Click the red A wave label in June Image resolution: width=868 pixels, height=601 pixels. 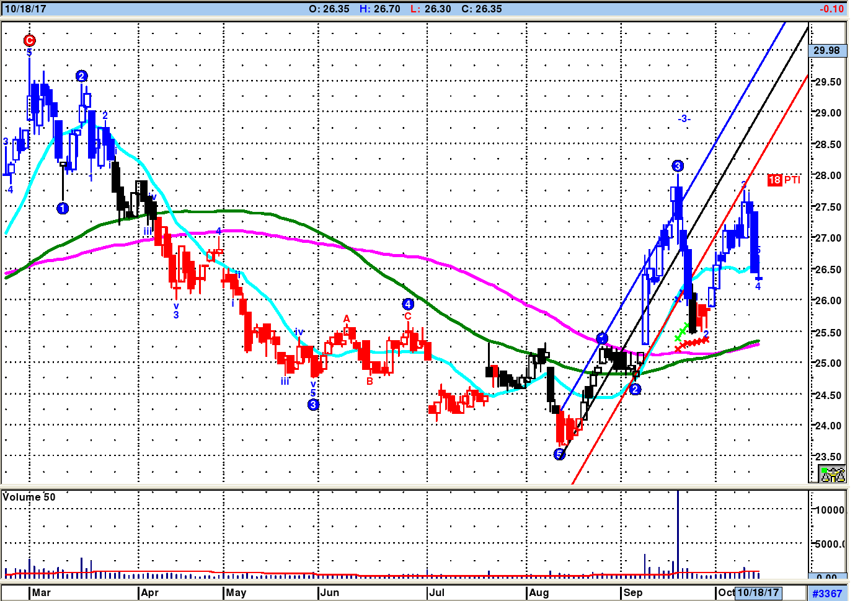pos(347,318)
